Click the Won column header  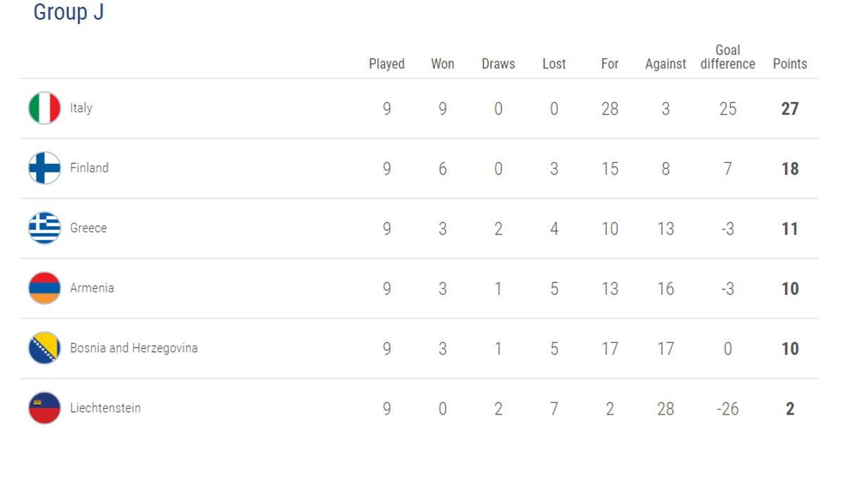tap(442, 64)
